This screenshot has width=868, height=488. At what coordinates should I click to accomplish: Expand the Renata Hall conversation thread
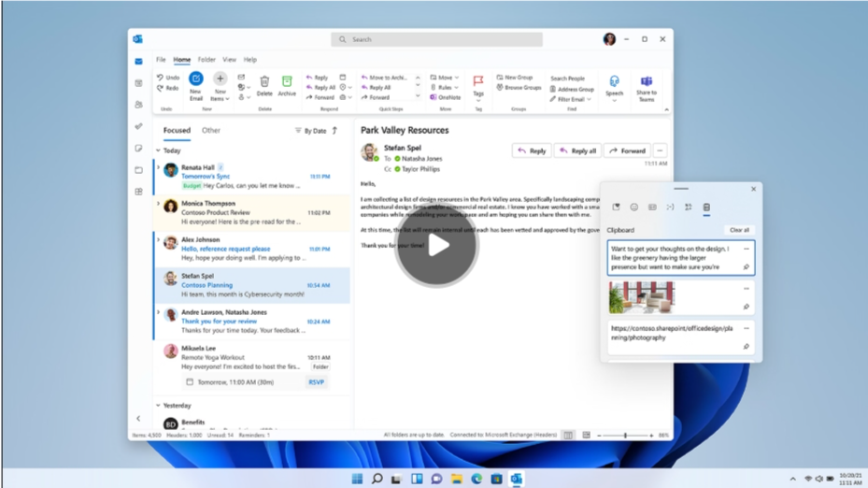[x=159, y=168]
